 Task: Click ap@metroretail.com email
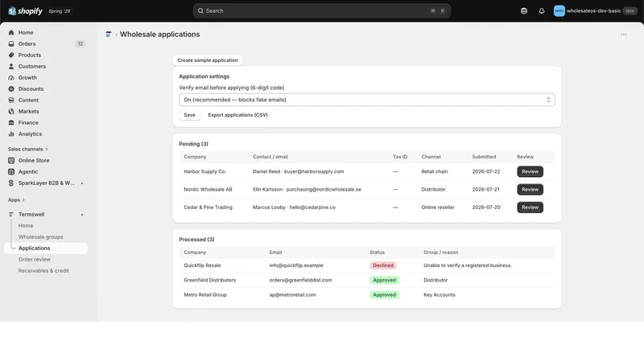292,295
